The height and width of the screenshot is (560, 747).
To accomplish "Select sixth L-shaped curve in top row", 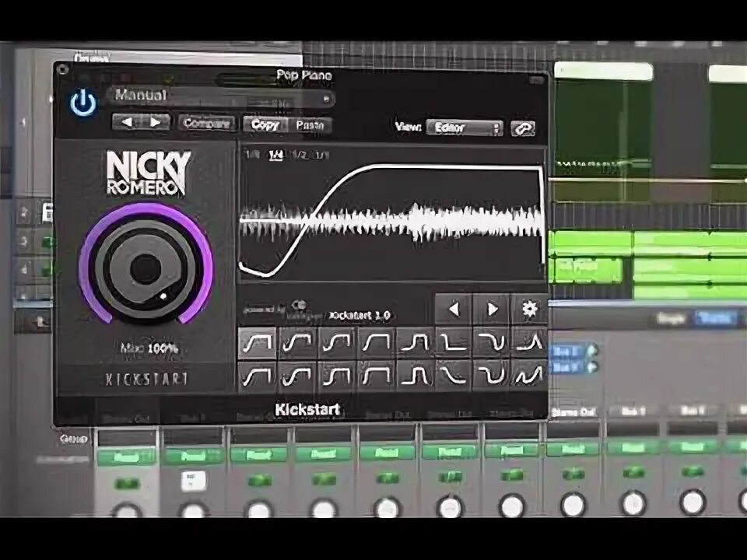I will point(453,343).
